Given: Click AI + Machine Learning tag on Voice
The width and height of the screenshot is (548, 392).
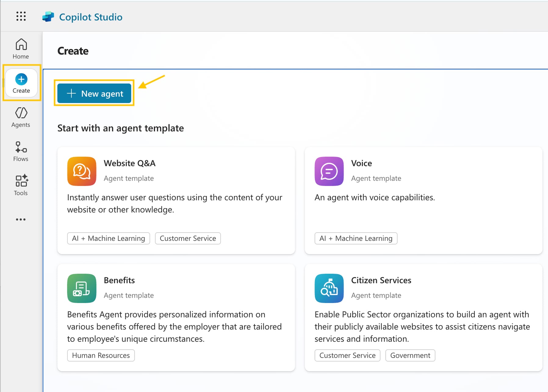Looking at the screenshot, I should pos(356,238).
